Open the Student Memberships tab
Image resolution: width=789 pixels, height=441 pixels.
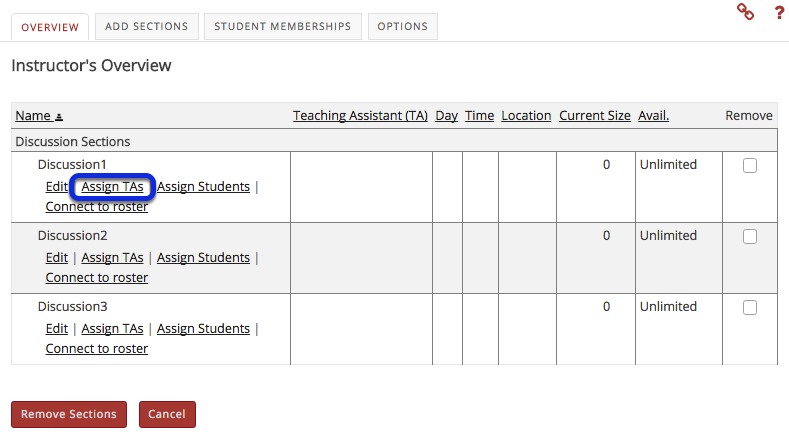point(283,27)
